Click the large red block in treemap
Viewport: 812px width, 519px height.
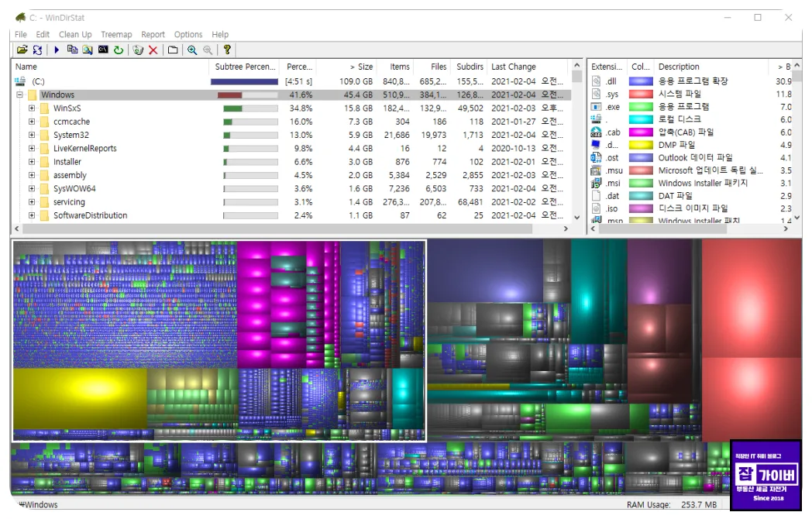tap(752, 297)
